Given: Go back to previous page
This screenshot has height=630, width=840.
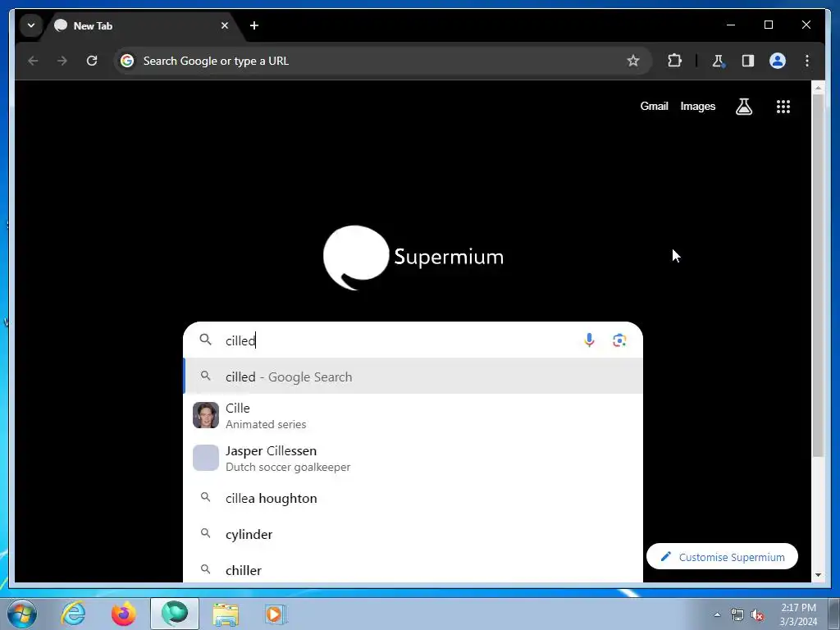Looking at the screenshot, I should (33, 61).
